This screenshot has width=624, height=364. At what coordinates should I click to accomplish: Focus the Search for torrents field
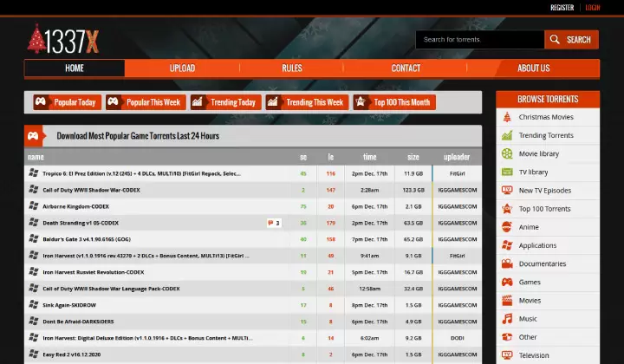tap(480, 39)
